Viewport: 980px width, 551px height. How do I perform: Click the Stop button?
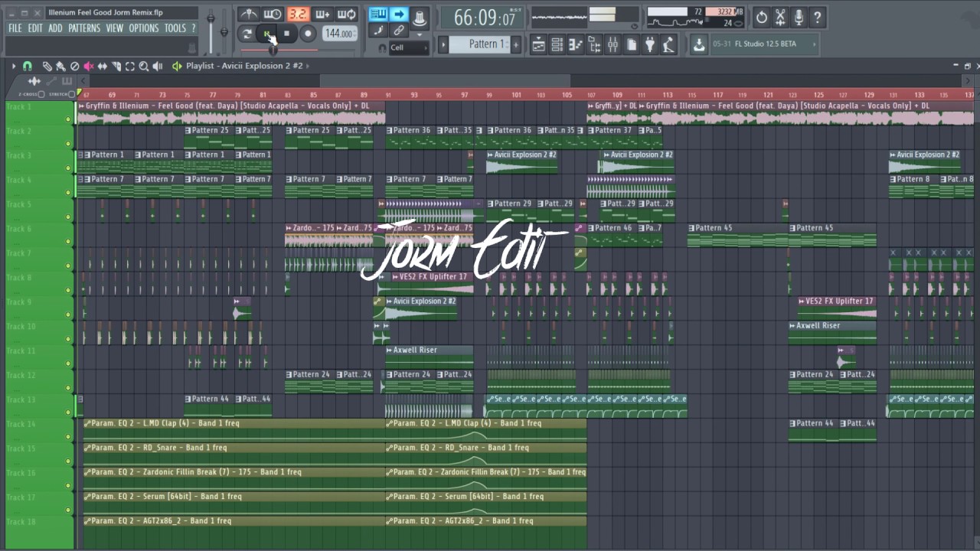tap(287, 34)
